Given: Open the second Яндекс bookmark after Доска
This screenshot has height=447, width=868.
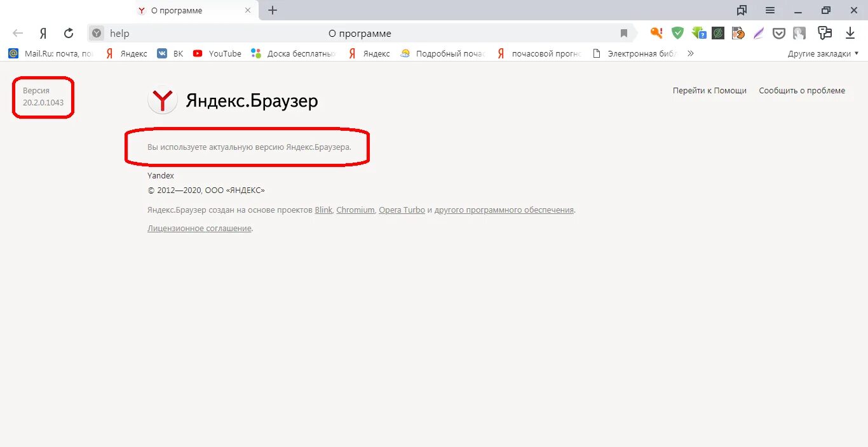Looking at the screenshot, I should (369, 54).
